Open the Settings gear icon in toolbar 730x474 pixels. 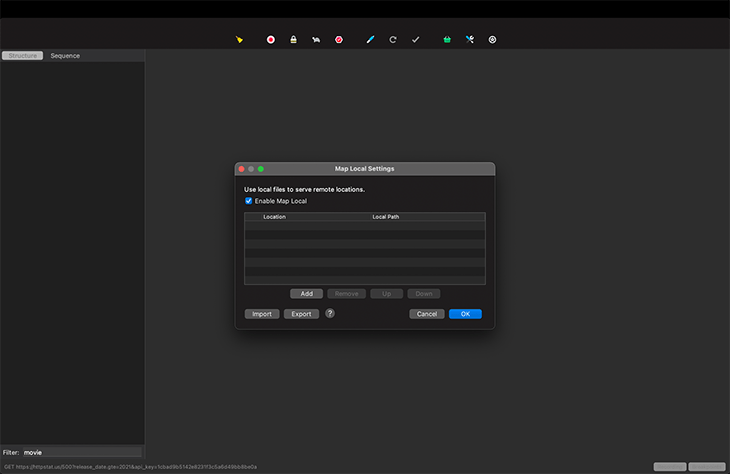492,40
